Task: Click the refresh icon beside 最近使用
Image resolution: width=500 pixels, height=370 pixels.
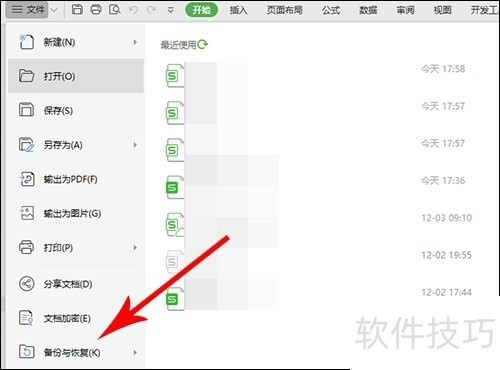Action: click(203, 44)
